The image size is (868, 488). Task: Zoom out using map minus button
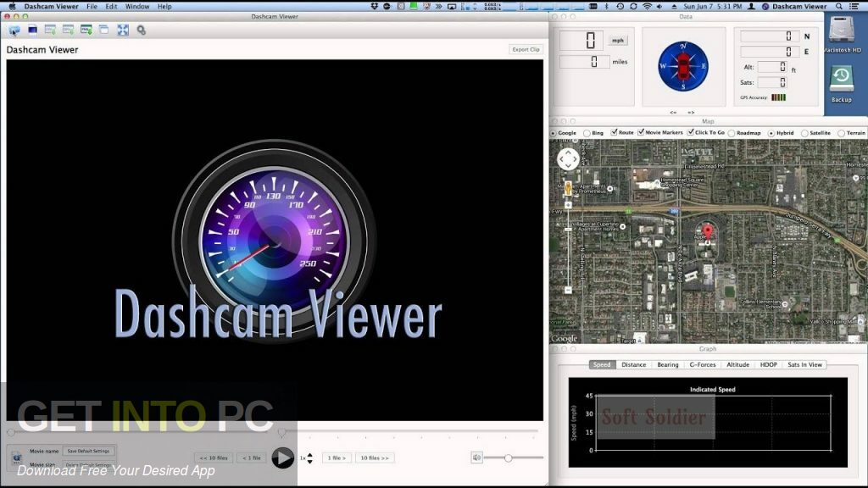click(x=568, y=290)
